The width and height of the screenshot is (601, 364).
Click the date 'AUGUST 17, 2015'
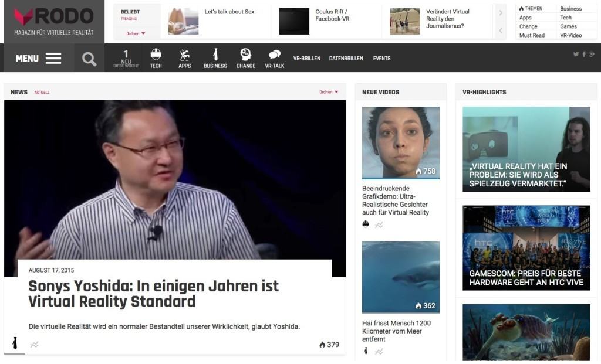coord(52,270)
